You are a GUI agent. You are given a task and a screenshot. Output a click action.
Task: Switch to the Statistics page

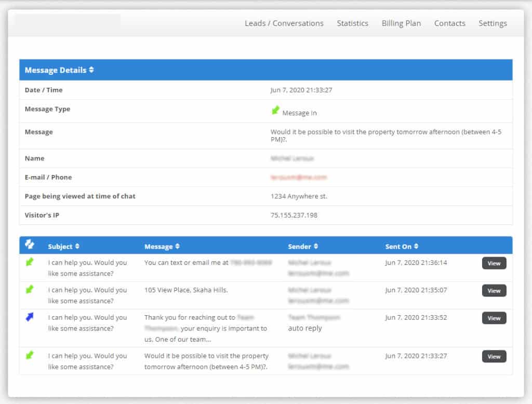click(353, 23)
